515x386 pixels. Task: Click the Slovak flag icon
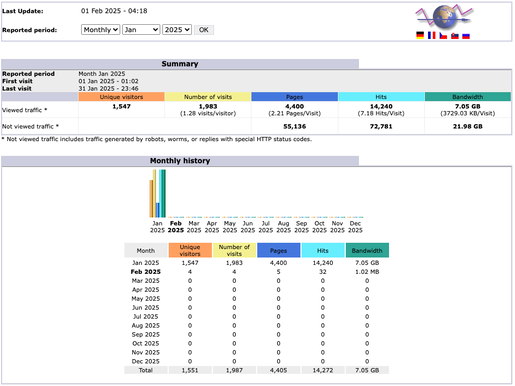point(455,35)
